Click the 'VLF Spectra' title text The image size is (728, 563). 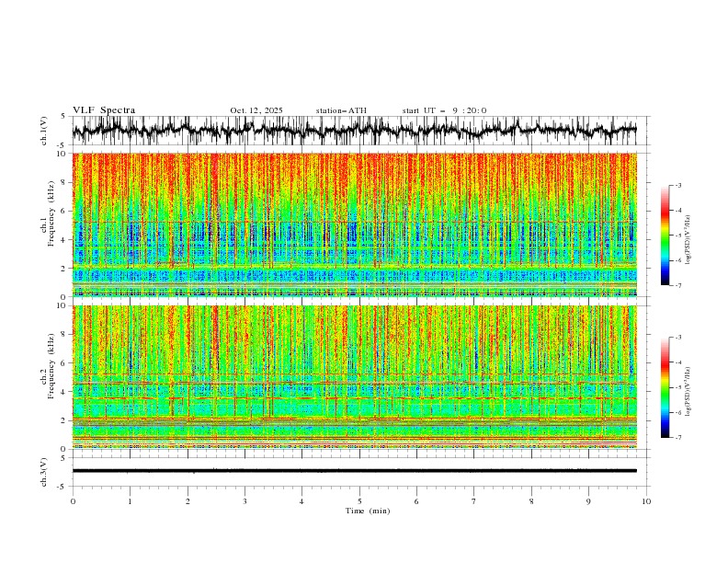(x=104, y=110)
